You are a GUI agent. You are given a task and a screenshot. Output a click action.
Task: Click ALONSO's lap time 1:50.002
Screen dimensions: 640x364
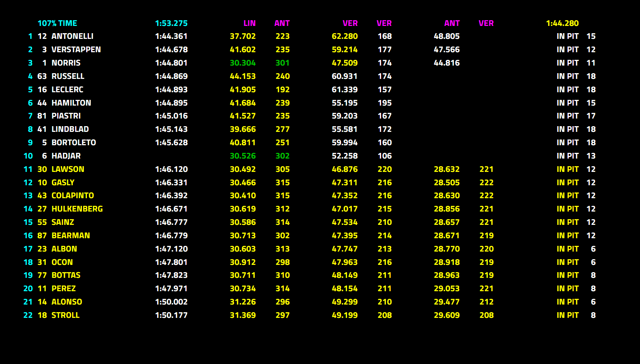coord(171,302)
